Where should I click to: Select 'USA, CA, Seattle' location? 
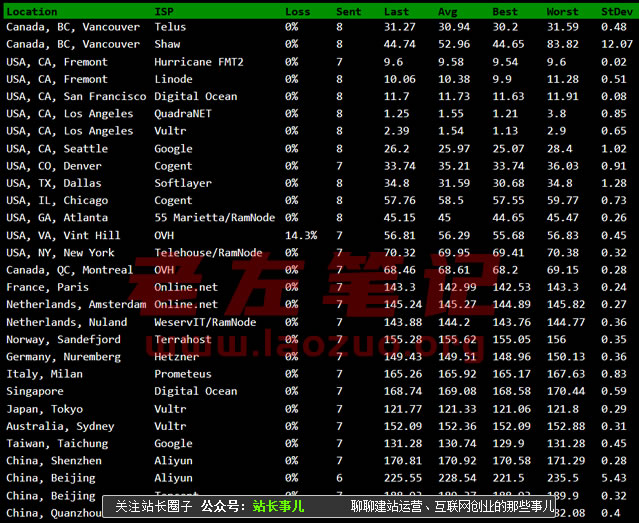pos(57,148)
